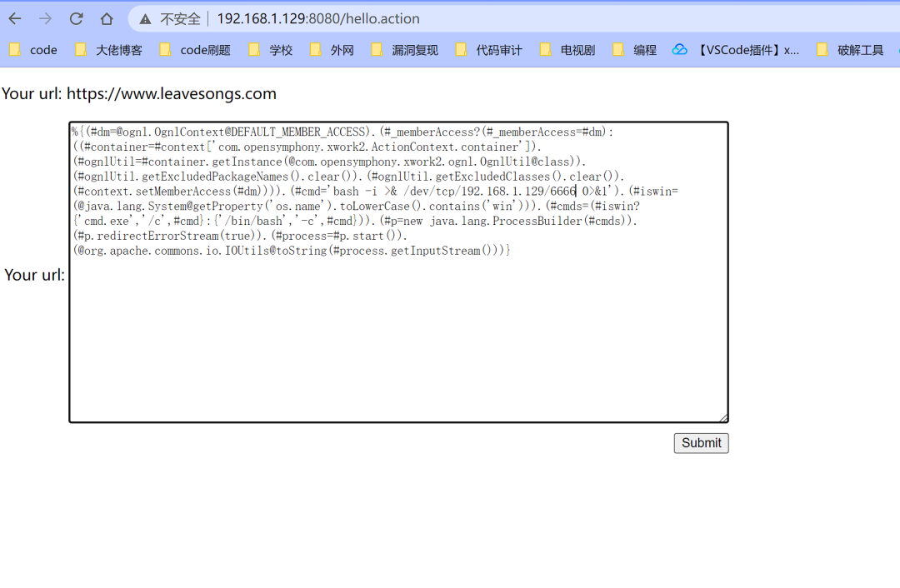Open the 大佬博客 bookmark folder
Viewport: 900px width, 588px height.
(109, 50)
